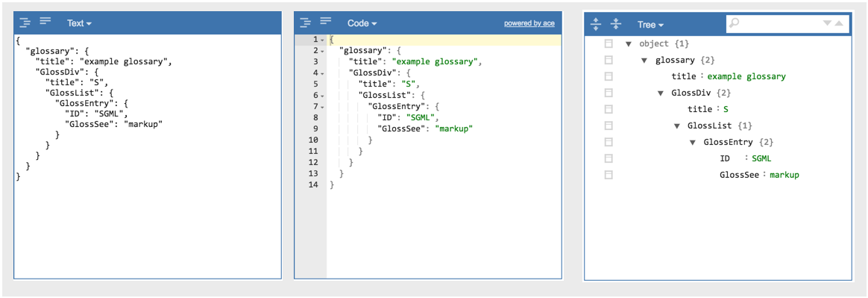Go to next search result arrow
Image resolution: width=868 pixels, height=298 pixels.
click(x=828, y=23)
